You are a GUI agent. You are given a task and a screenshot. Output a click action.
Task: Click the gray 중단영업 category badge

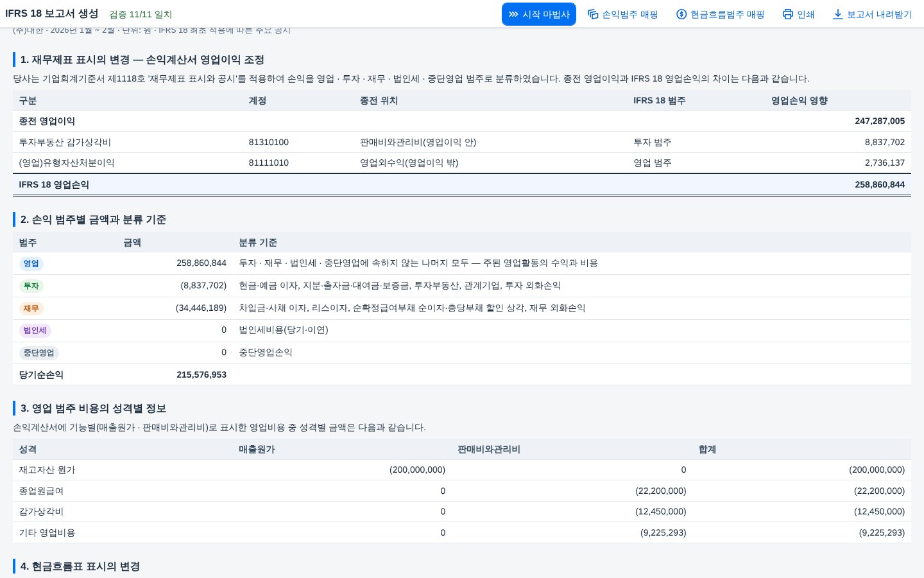38,353
